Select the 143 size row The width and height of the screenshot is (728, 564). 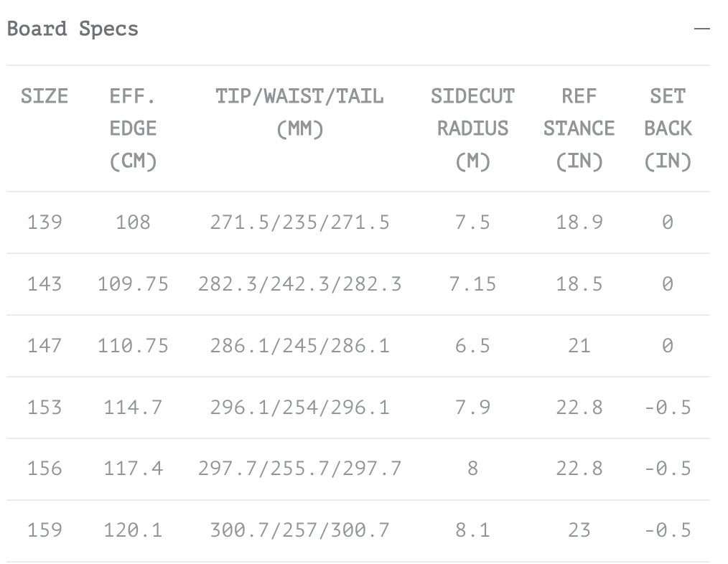click(x=45, y=284)
